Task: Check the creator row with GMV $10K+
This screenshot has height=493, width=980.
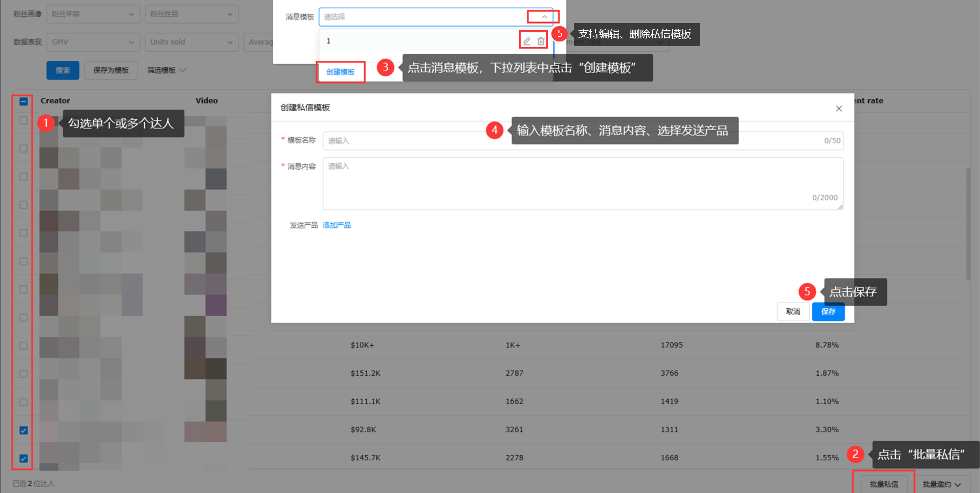Action: tap(24, 346)
